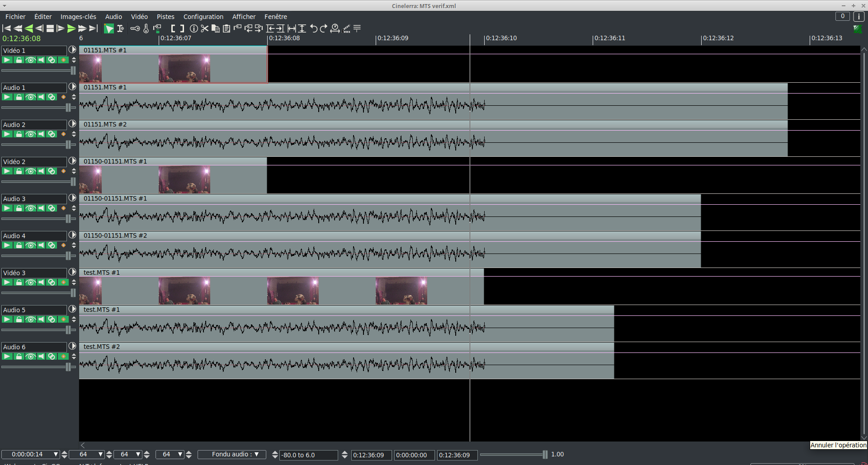Click the Audio 3 fader slider handle
The width and height of the screenshot is (868, 465).
click(x=68, y=219)
